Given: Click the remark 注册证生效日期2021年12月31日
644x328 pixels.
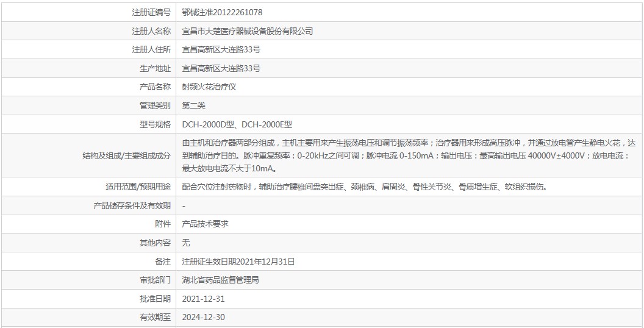Looking at the screenshot, I should [238, 262].
